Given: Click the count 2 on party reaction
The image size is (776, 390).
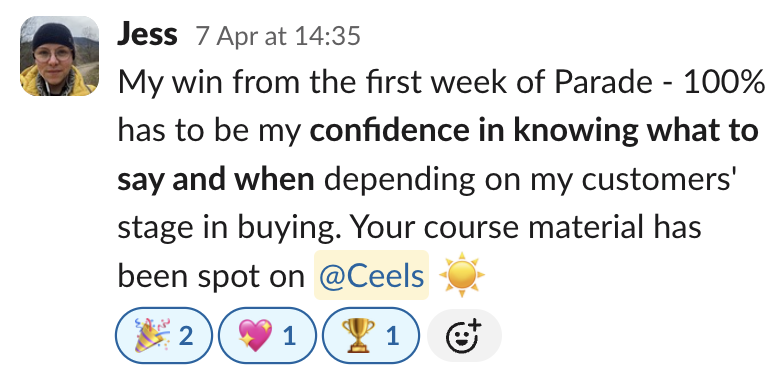Looking at the screenshot, I should 186,336.
